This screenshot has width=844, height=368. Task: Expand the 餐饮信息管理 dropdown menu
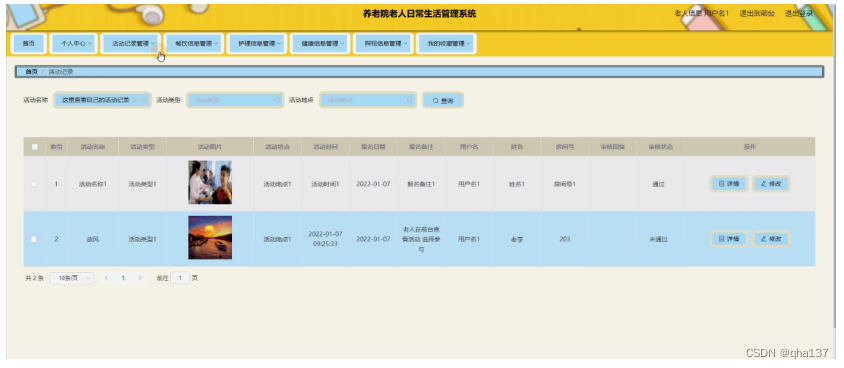193,44
